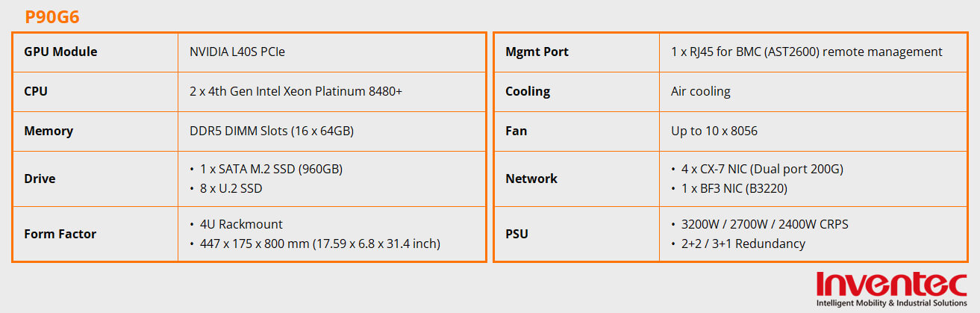Select the Drive row label
Image resolution: width=980 pixels, height=313 pixels.
pos(40,179)
